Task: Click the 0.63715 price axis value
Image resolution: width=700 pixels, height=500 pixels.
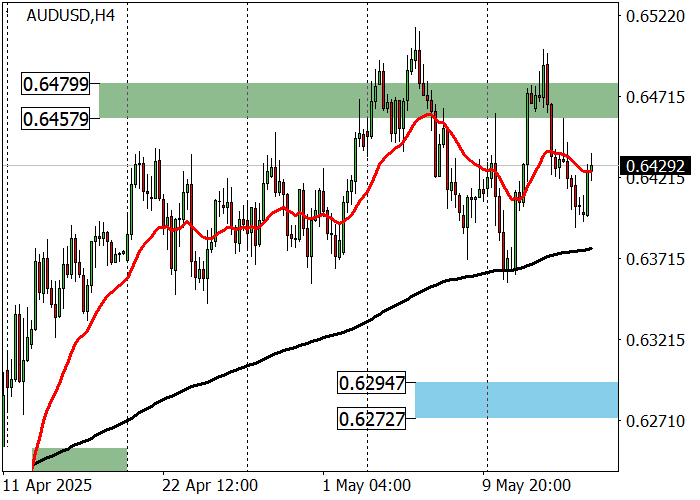Action: (655, 260)
